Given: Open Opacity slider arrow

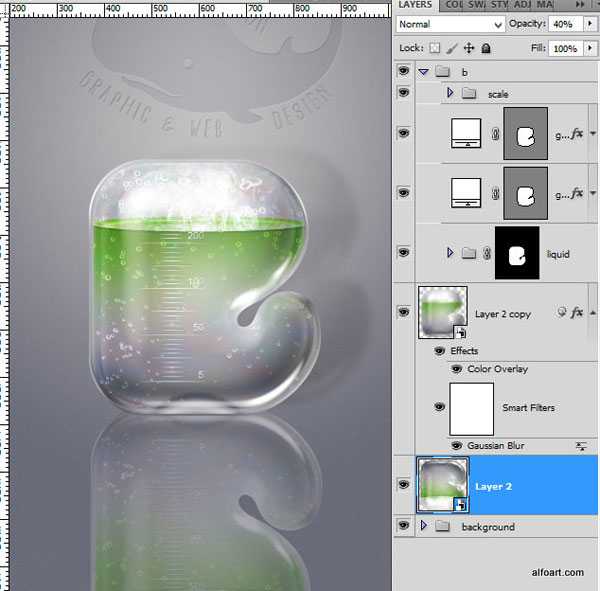Looking at the screenshot, I should coord(590,24).
